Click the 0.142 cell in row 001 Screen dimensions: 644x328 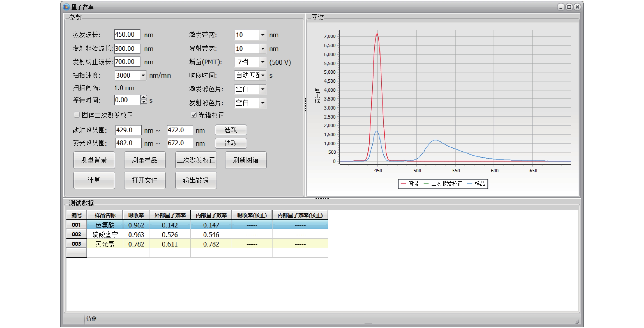pyautogui.click(x=170, y=225)
